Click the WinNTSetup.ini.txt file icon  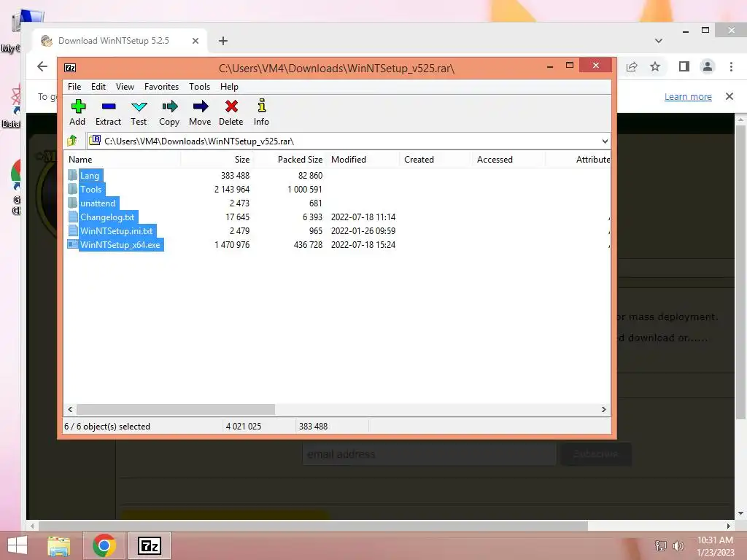(73, 230)
